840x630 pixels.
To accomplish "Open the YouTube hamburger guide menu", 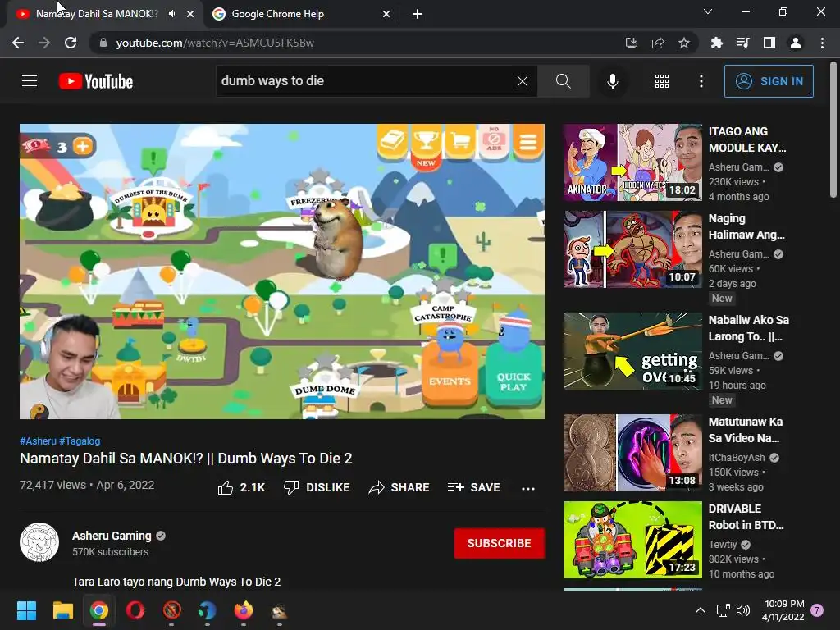I will [x=30, y=81].
